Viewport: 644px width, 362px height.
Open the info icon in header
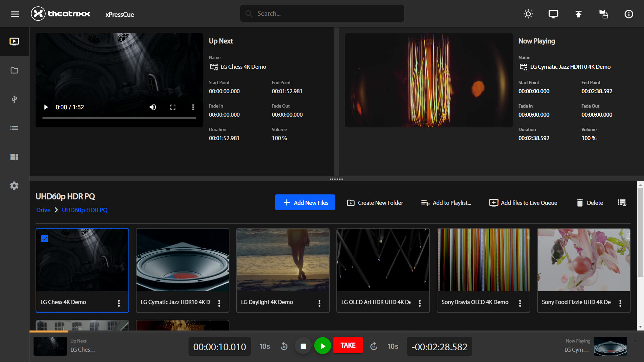click(629, 14)
